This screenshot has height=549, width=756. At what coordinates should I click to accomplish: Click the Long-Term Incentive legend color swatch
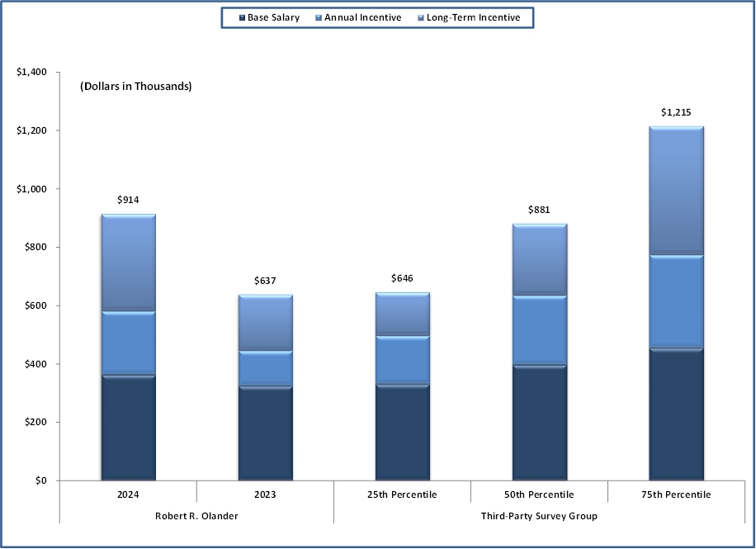pos(419,18)
